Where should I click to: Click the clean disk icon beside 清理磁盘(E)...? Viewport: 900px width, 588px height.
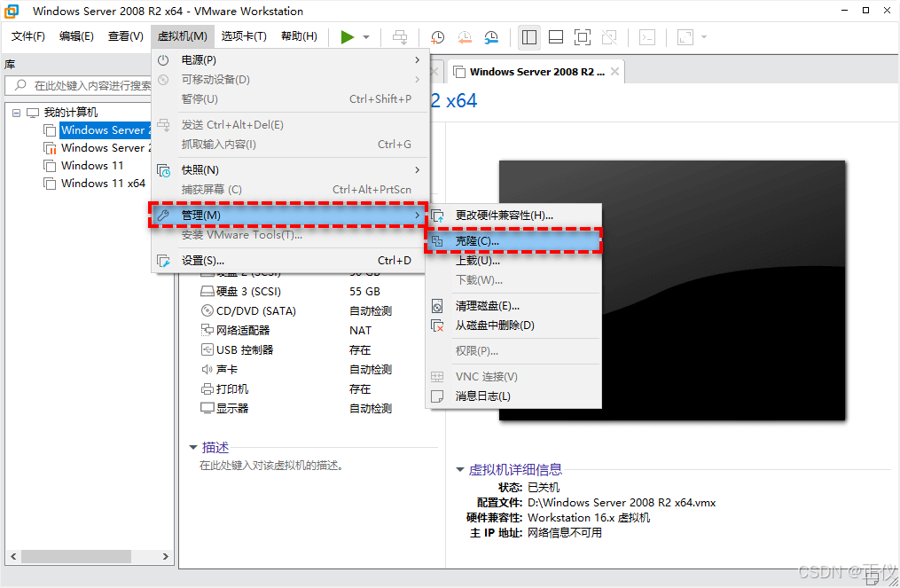437,306
